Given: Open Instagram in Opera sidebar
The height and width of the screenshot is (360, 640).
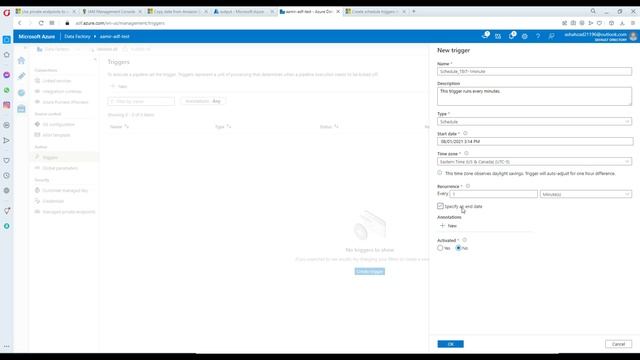Looking at the screenshot, I should (7, 105).
